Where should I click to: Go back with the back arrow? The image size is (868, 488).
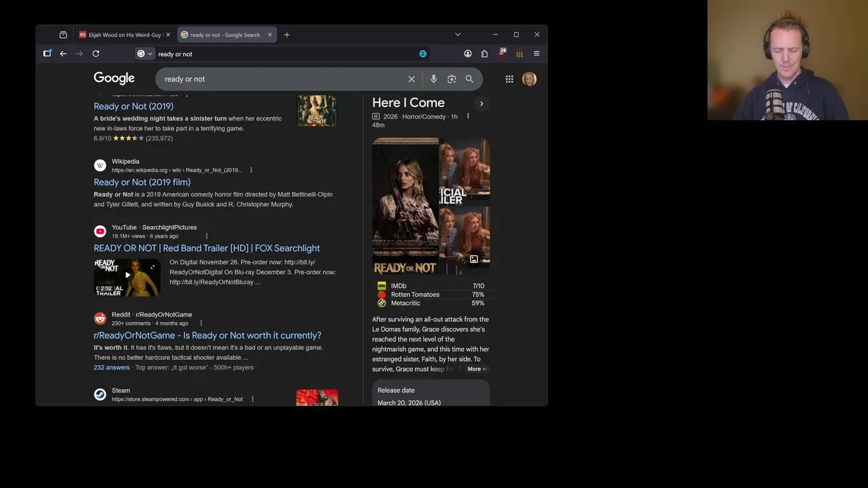(63, 54)
